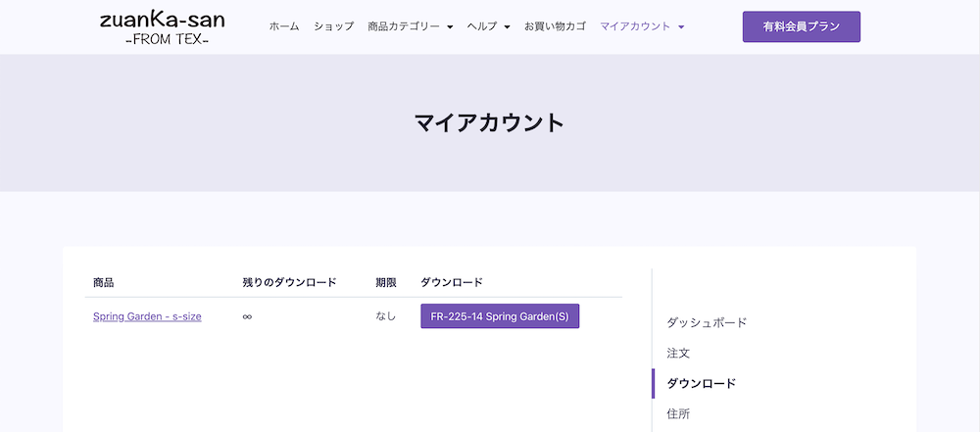Click the 期限 column header

tap(385, 282)
